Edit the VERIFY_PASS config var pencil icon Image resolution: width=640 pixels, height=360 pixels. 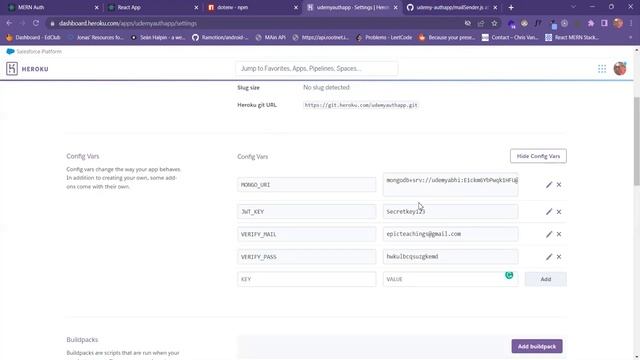point(549,256)
